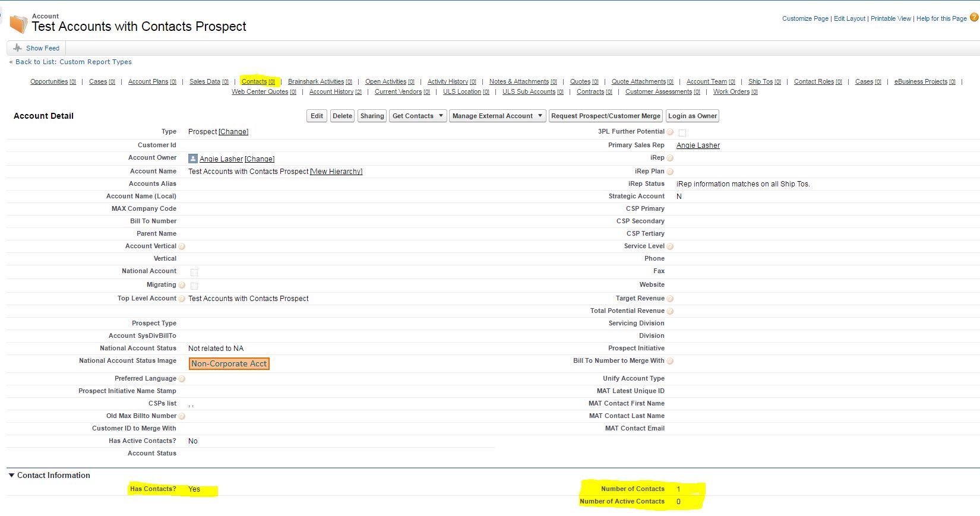Screen dimensions: 980x516
Task: Jump to Web Center Quotes related list
Action: (x=264, y=92)
